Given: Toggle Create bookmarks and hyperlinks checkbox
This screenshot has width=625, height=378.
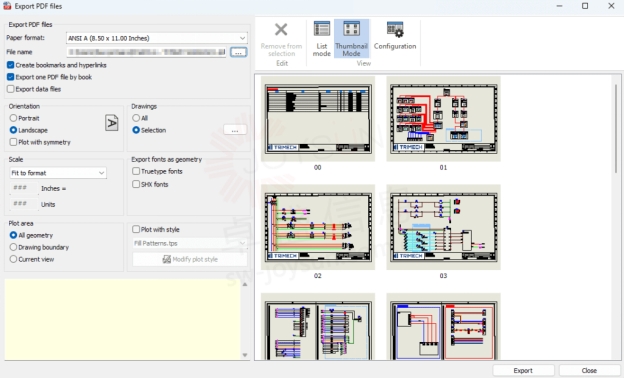Looking at the screenshot, I should (11, 65).
